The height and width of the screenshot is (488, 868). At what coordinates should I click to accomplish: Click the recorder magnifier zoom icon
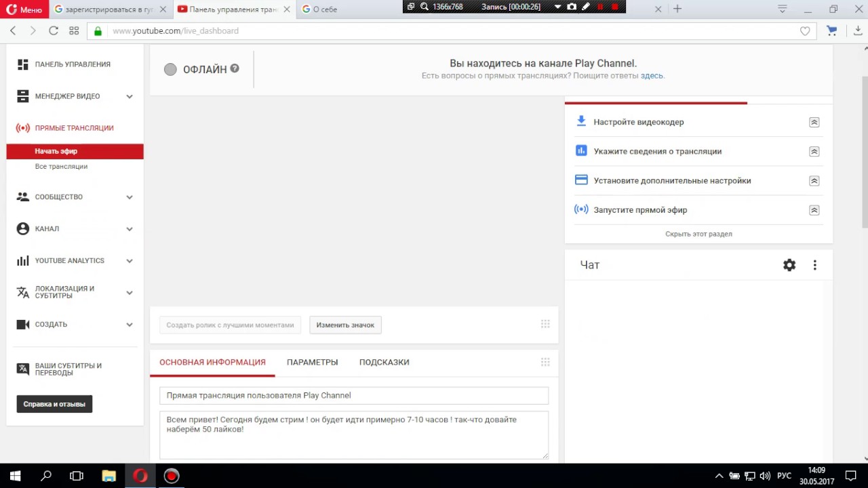pyautogui.click(x=425, y=7)
